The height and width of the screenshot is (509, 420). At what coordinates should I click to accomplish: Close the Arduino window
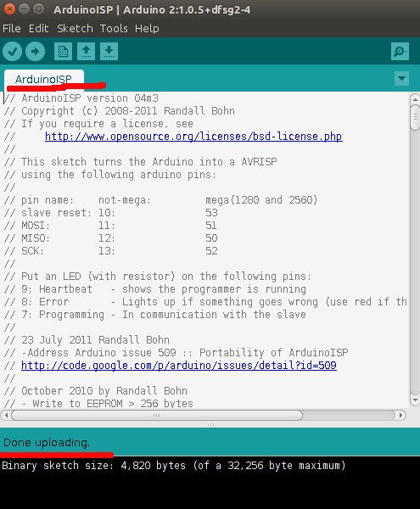[9, 9]
